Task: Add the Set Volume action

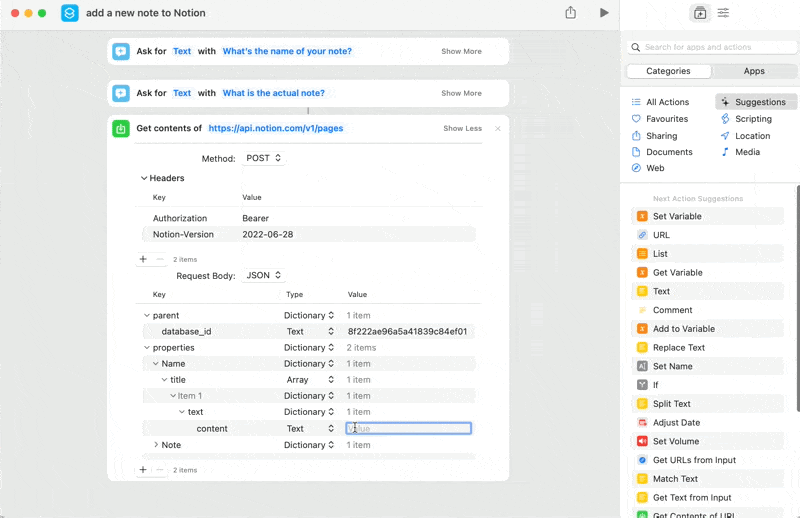Action: point(708,441)
